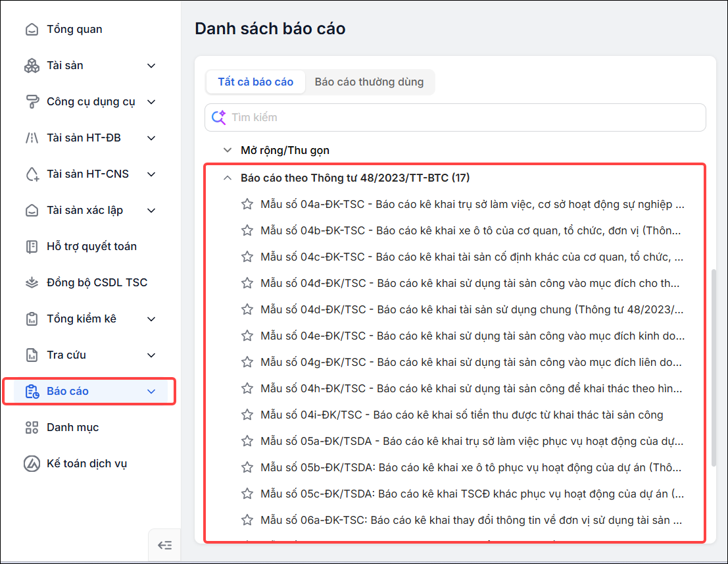
Task: Star the 04d-ĐK/TSC tài sản sử dụng chung report
Action: click(247, 309)
